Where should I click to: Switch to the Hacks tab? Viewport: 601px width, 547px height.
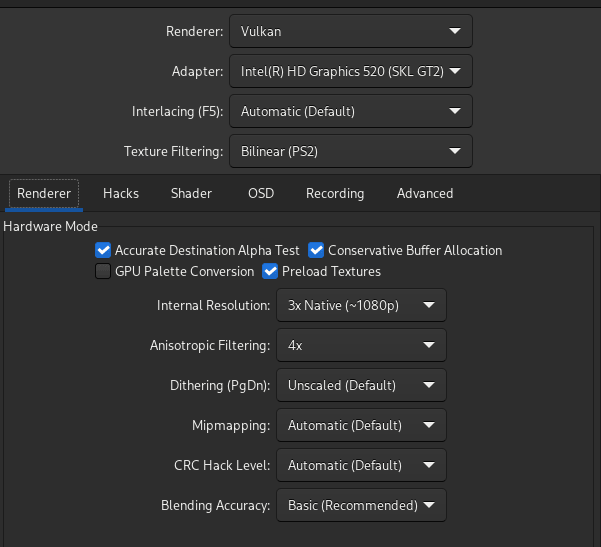point(121,194)
